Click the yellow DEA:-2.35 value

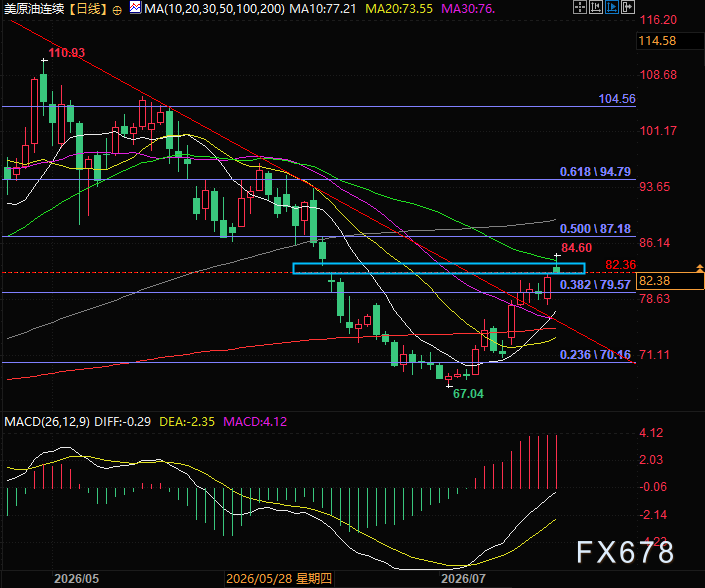point(187,422)
